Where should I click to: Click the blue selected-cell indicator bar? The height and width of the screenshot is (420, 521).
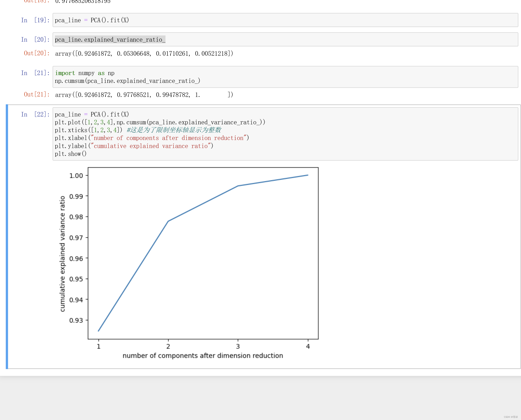[x=7, y=237]
